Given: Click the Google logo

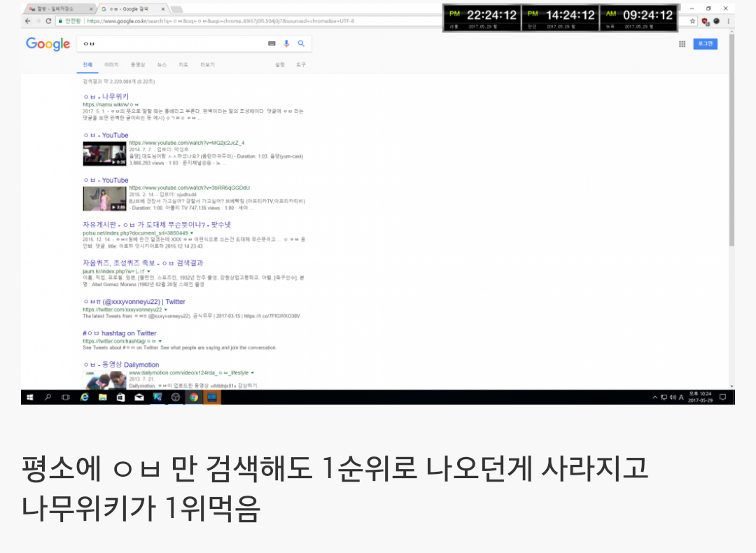Looking at the screenshot, I should point(48,44).
